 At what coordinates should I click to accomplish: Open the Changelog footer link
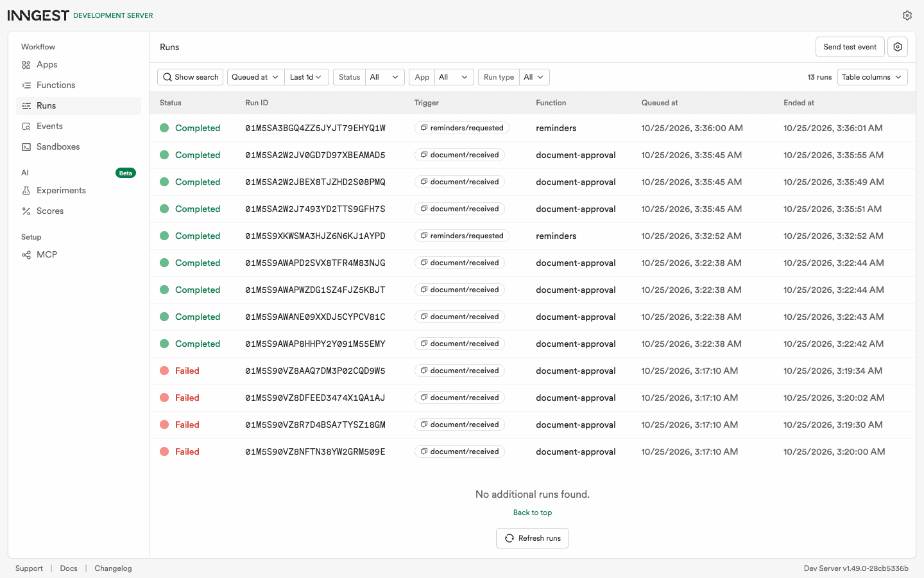coord(113,568)
